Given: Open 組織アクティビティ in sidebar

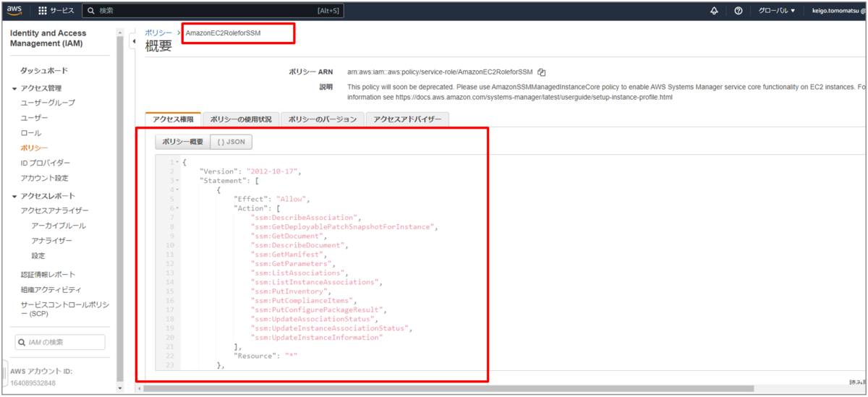Looking at the screenshot, I should coord(51,290).
